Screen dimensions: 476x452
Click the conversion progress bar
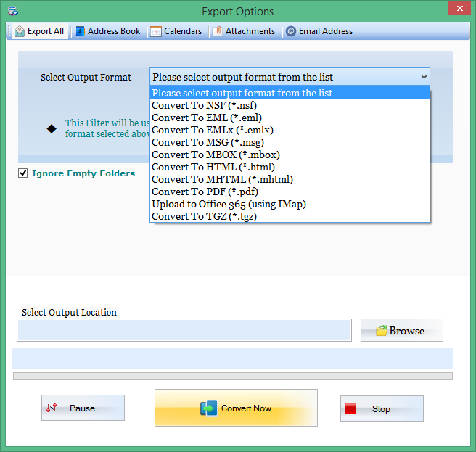coord(233,376)
